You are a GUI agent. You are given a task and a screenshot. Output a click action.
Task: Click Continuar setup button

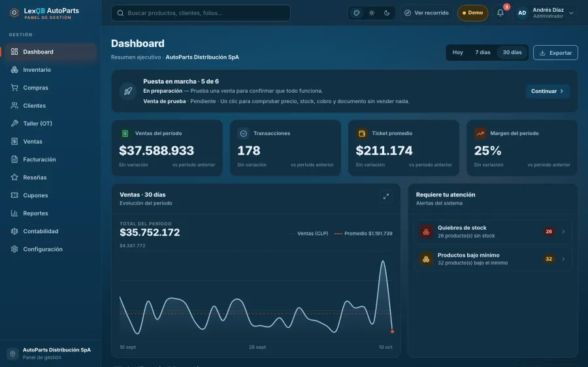[x=547, y=91]
